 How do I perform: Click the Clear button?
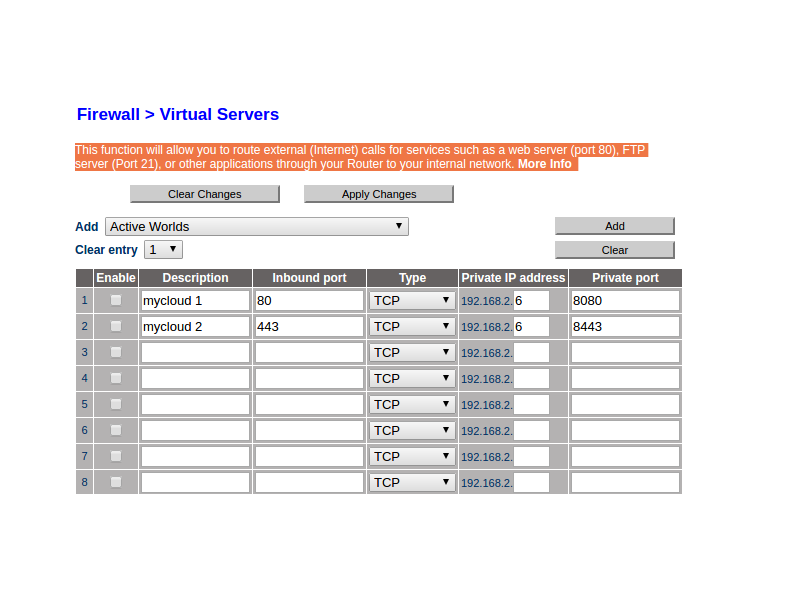click(615, 250)
